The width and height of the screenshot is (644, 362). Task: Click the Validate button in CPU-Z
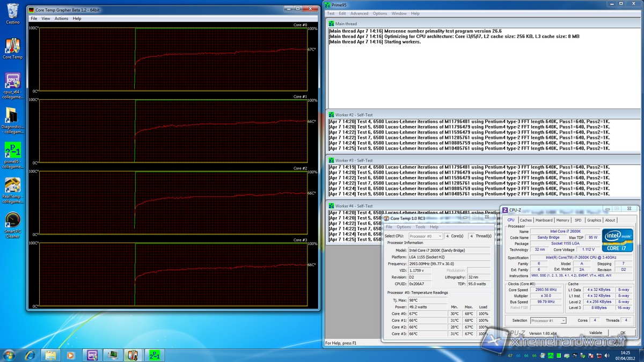596,333
